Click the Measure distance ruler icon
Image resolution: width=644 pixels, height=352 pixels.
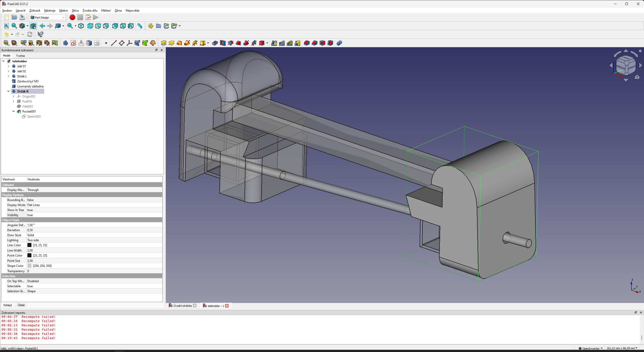pos(140,26)
